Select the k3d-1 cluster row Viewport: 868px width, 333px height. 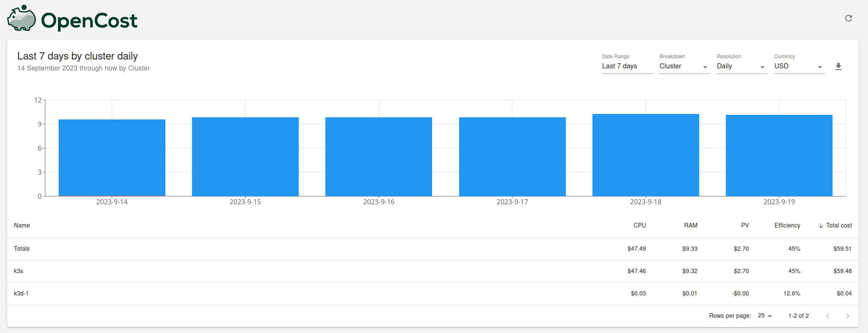pyautogui.click(x=21, y=293)
